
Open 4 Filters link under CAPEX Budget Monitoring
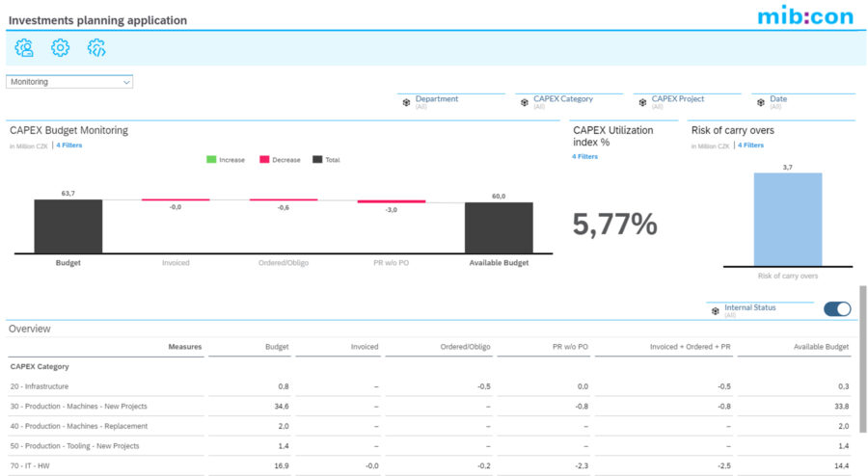click(x=70, y=145)
